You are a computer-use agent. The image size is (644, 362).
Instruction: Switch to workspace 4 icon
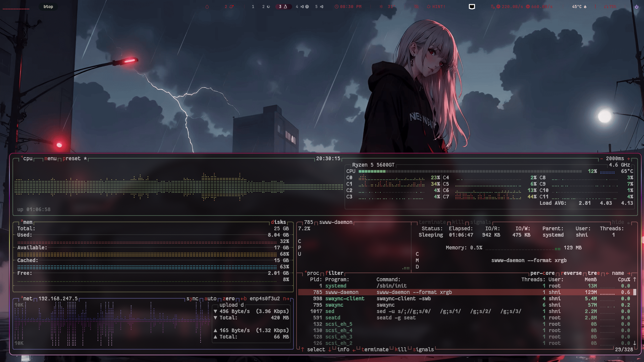point(302,7)
